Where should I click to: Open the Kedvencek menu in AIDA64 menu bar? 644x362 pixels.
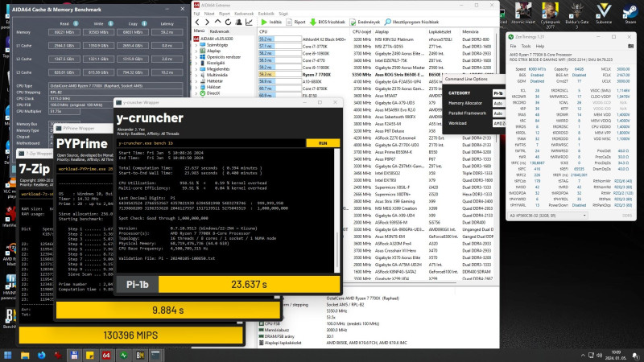click(x=244, y=14)
